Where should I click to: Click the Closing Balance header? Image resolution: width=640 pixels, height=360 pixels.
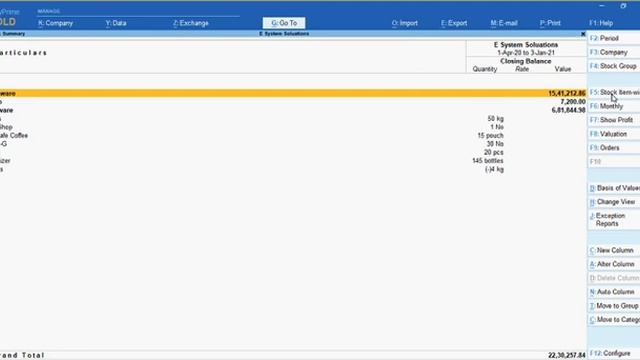tap(526, 61)
